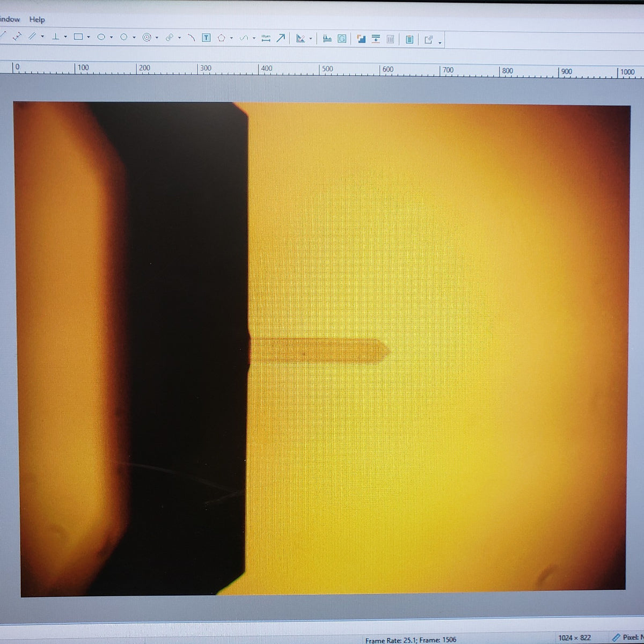
Task: Open the measurement chart icon
Action: (x=327, y=39)
